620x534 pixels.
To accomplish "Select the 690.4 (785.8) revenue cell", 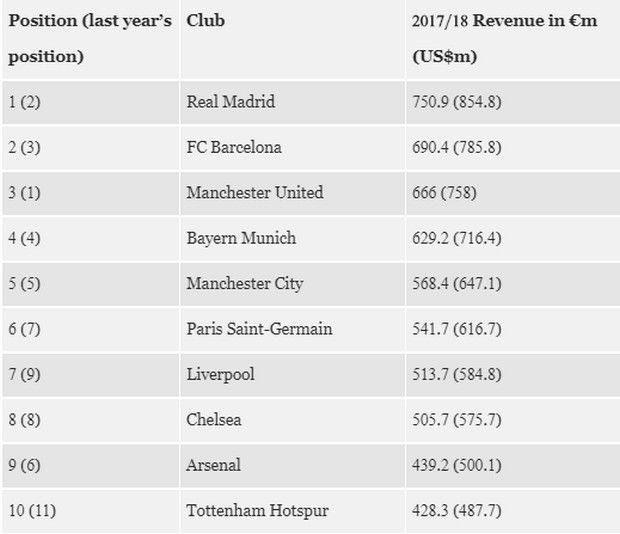I will 457,147.
